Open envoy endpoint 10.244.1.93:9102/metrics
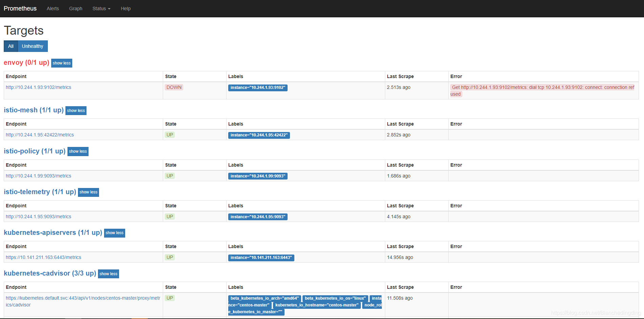644x319 pixels. (x=38, y=87)
